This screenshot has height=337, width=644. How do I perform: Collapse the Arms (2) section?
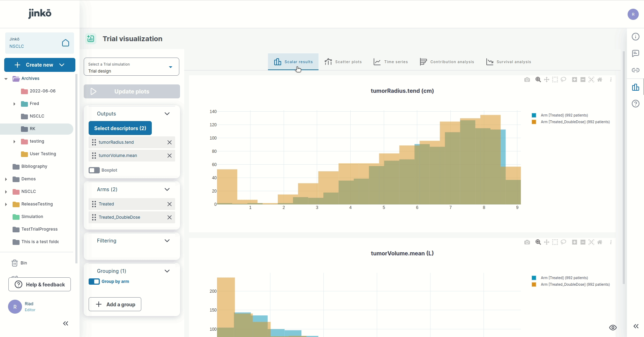tap(167, 189)
